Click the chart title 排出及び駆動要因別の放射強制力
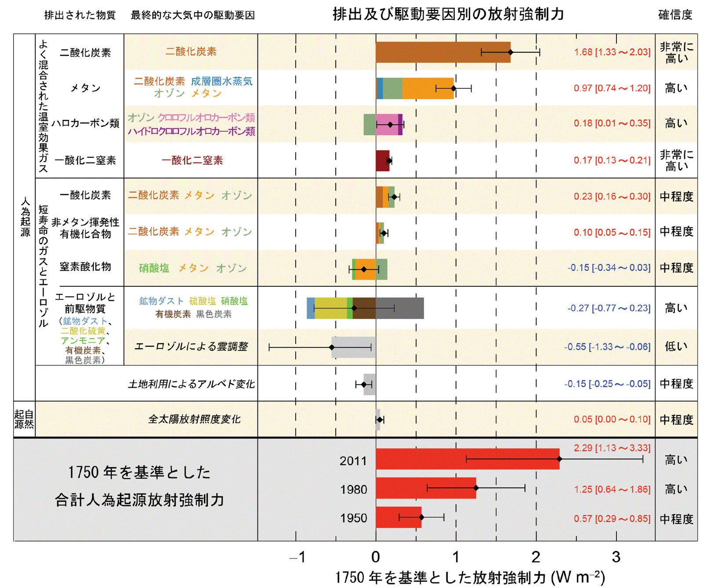This screenshot has height=588, width=703. pos(448,14)
